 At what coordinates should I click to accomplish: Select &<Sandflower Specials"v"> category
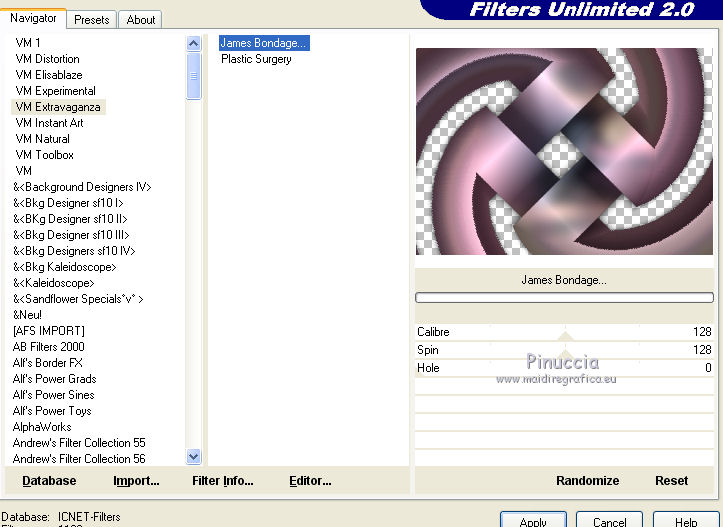point(78,299)
